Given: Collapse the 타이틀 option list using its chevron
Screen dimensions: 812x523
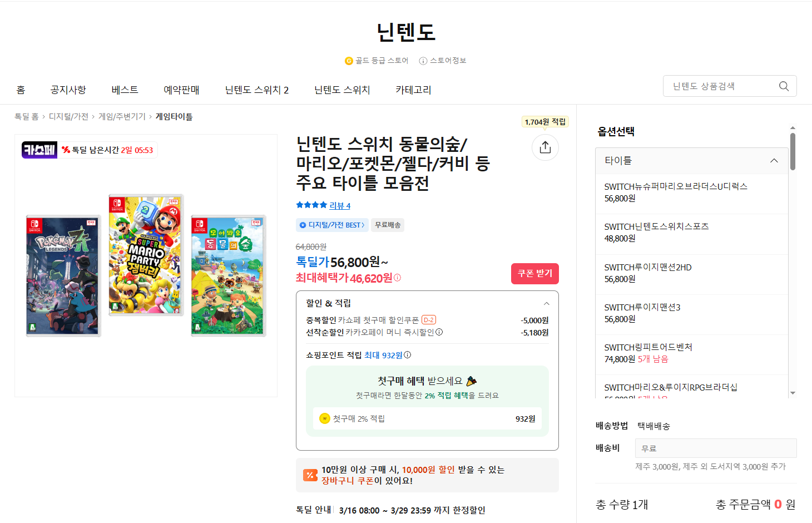Looking at the screenshot, I should (774, 161).
